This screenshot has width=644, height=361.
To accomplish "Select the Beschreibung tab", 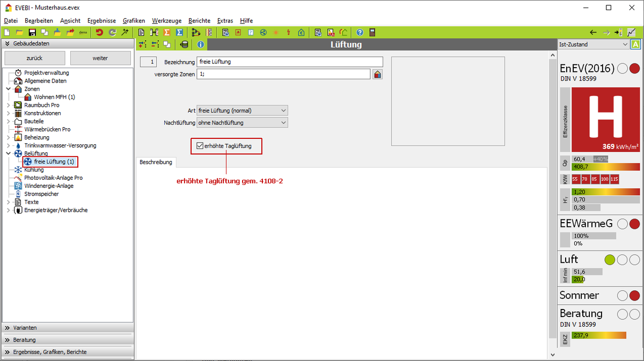I will [156, 162].
